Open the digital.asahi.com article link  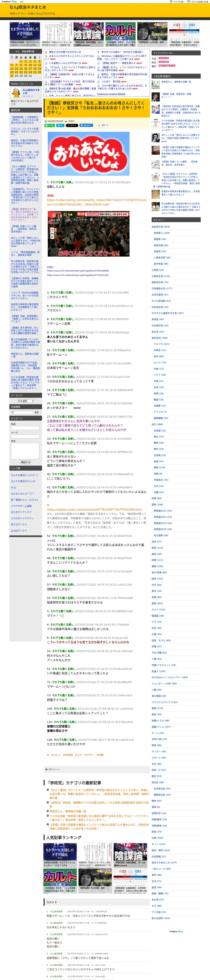tap(94, 509)
